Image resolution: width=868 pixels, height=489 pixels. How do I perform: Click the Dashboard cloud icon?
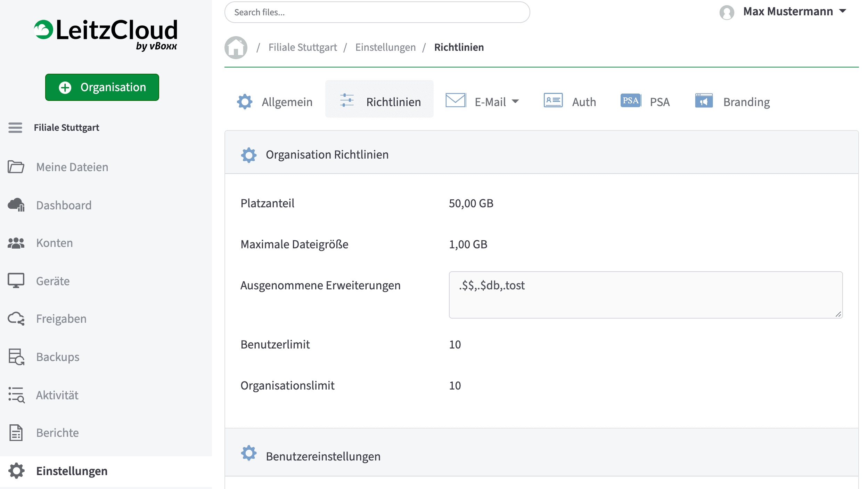coord(16,205)
